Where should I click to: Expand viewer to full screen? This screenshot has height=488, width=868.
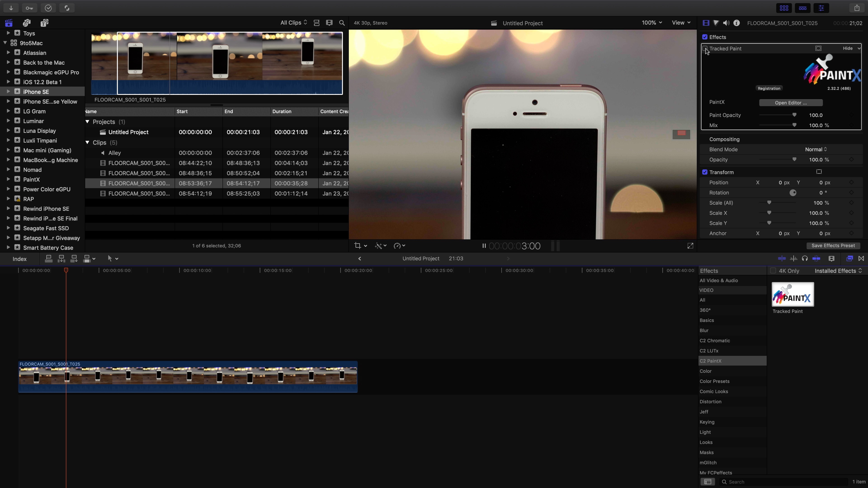coord(690,246)
